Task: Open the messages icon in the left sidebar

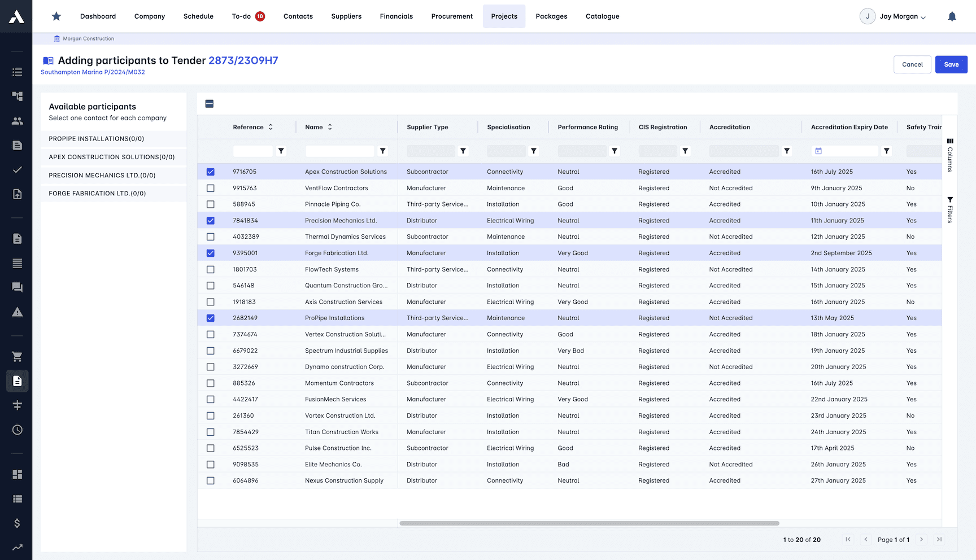Action: click(17, 287)
